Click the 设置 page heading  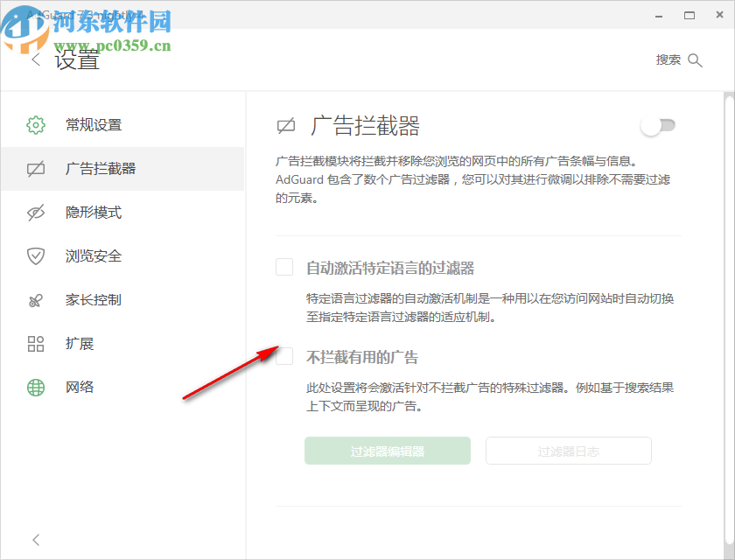pyautogui.click(x=77, y=59)
